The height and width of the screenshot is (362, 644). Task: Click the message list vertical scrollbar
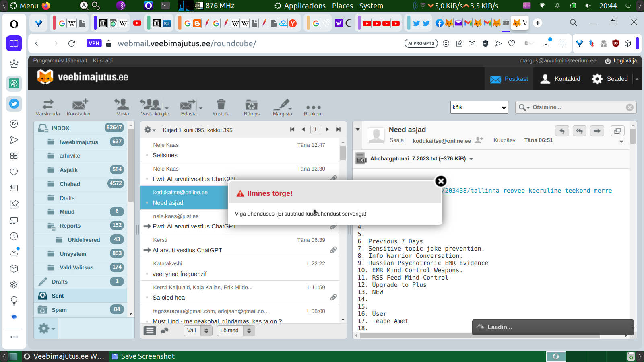pyautogui.click(x=343, y=153)
